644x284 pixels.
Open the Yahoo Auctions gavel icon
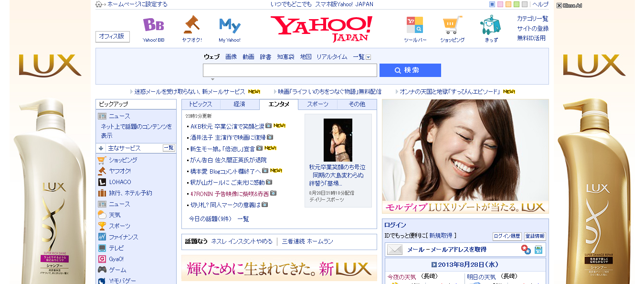point(191,24)
